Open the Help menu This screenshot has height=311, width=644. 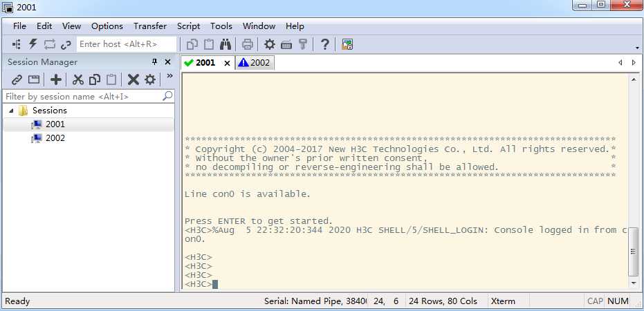(x=295, y=26)
